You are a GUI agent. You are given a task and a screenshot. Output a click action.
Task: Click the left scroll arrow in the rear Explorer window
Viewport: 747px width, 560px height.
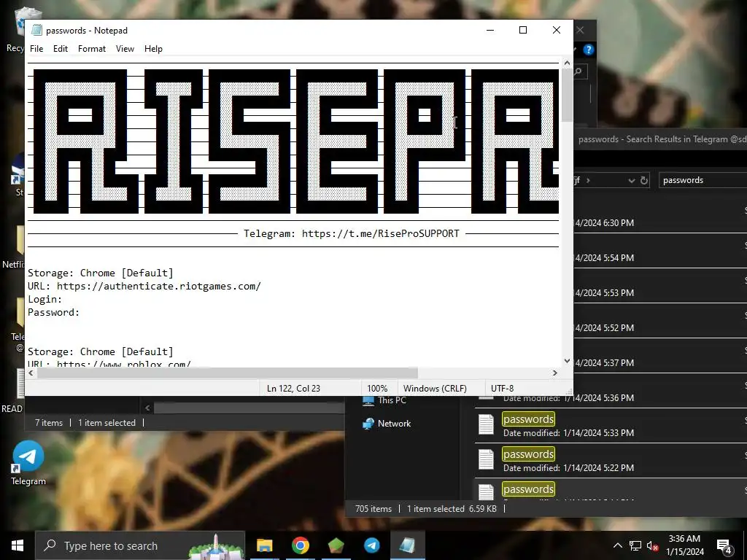click(147, 408)
